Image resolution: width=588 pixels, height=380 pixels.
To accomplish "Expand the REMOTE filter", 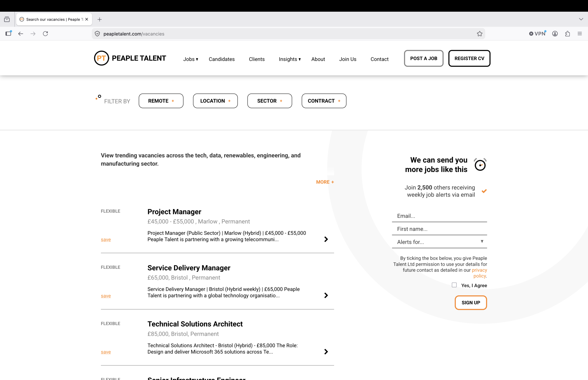I will (x=161, y=101).
